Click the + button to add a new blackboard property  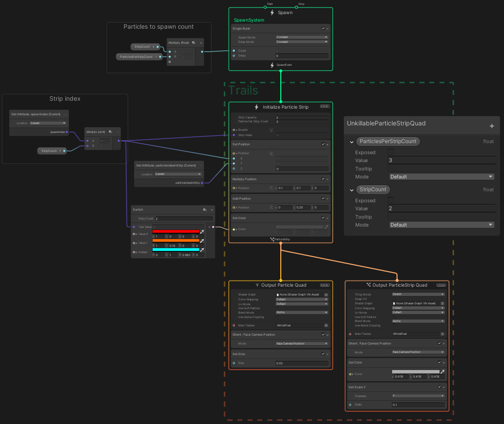(x=492, y=125)
